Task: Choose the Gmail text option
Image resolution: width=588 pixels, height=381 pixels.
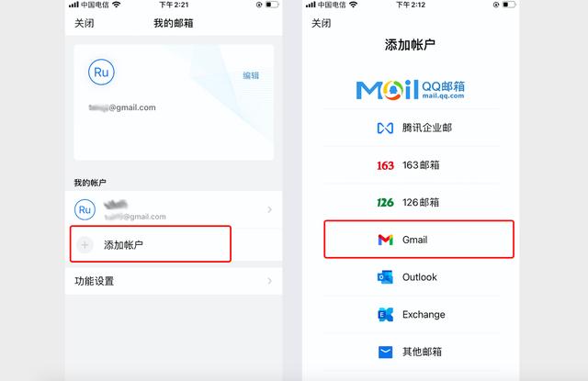Action: tap(414, 240)
